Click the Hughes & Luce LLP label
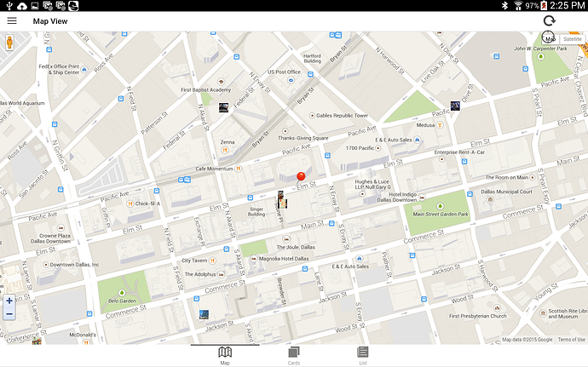The width and height of the screenshot is (588, 367). click(372, 184)
